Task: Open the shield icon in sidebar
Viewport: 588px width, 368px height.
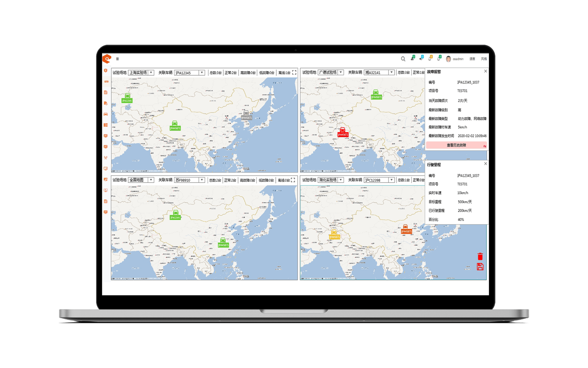Action: click(106, 71)
